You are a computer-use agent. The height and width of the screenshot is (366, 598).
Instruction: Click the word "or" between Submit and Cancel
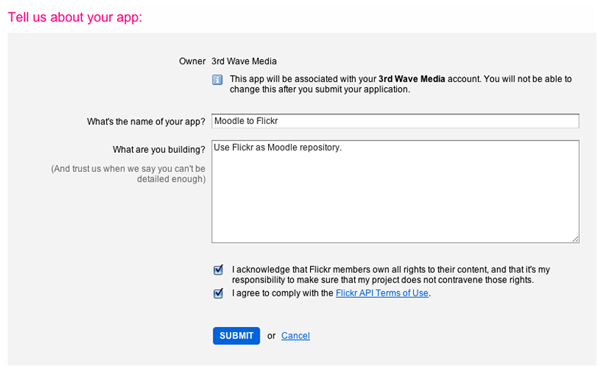pyautogui.click(x=271, y=336)
